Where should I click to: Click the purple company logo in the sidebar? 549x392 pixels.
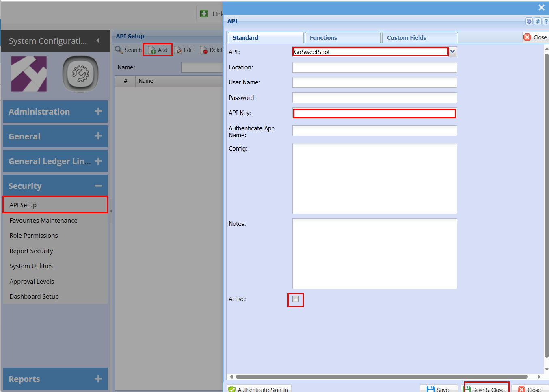click(29, 74)
